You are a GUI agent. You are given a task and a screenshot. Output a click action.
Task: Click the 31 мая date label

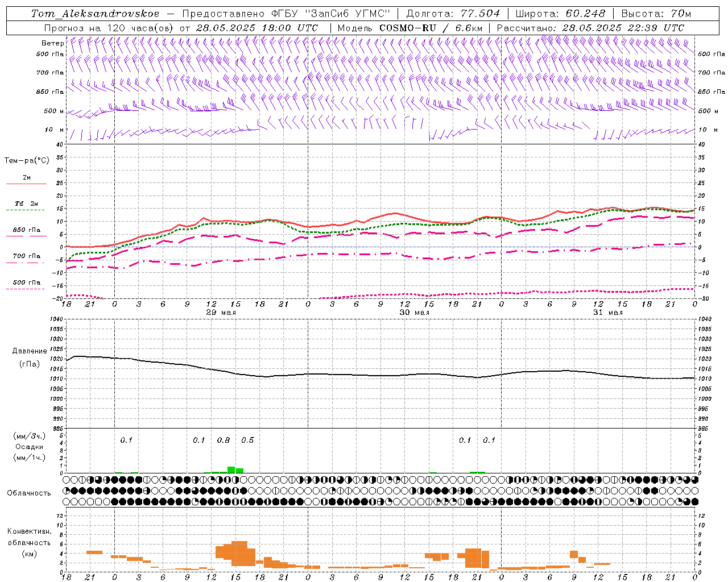(x=607, y=313)
